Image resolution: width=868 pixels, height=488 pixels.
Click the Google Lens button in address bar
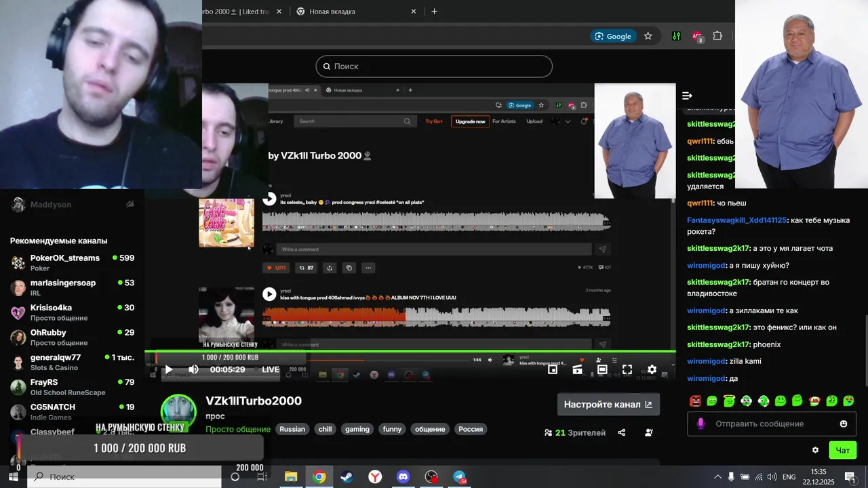(613, 36)
